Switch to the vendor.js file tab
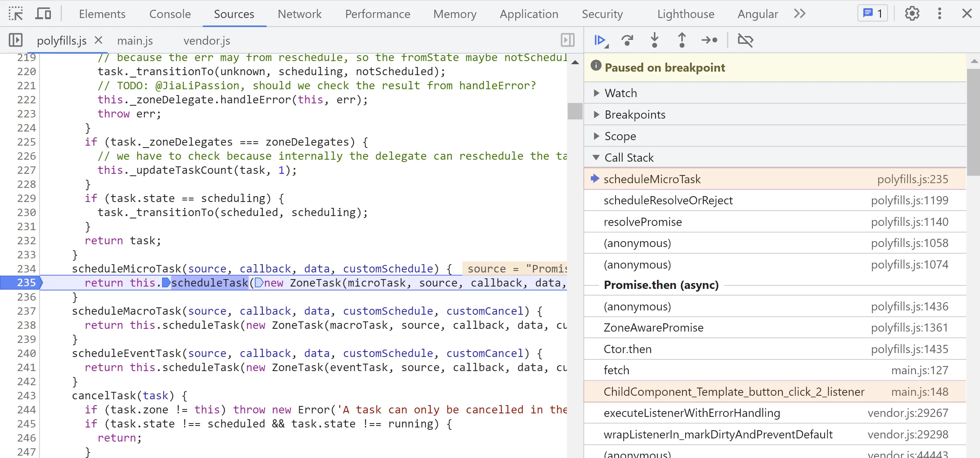Viewport: 980px width, 458px height. point(207,41)
